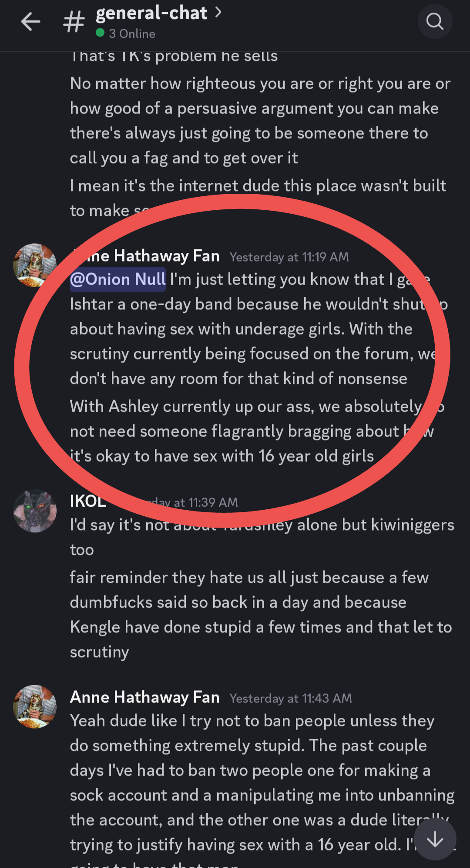Tap the IKOL username
The width and height of the screenshot is (470, 868).
[88, 501]
